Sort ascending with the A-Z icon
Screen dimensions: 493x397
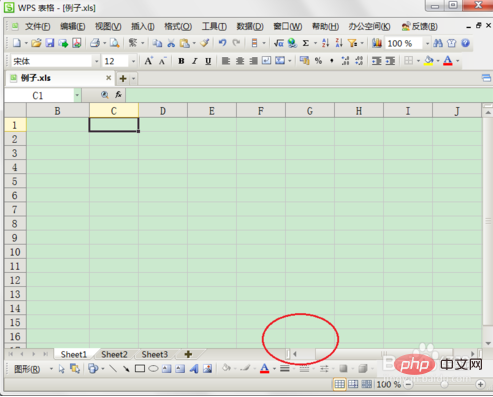pos(325,43)
